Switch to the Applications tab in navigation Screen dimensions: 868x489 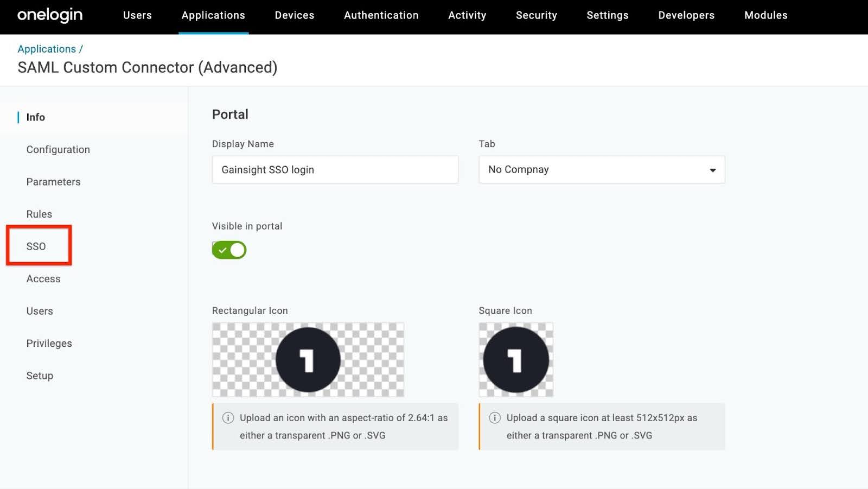213,15
